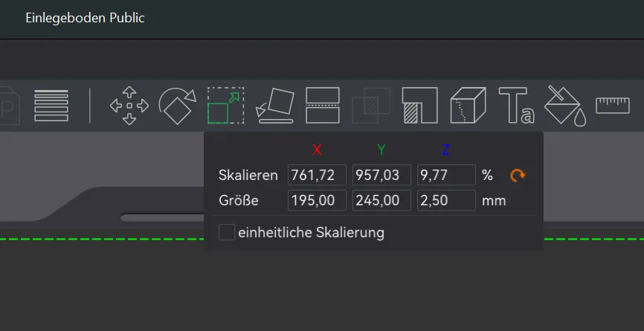Open the Support Painting tool

click(419, 106)
